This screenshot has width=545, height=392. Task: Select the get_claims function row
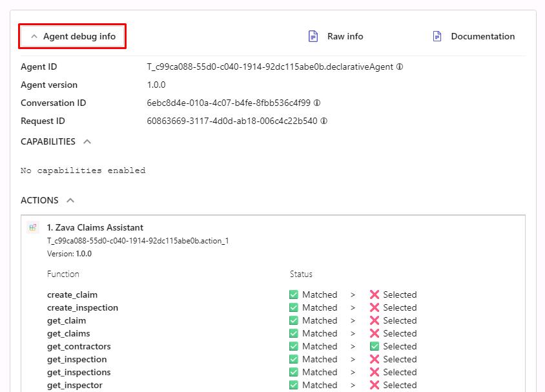pyautogui.click(x=232, y=334)
